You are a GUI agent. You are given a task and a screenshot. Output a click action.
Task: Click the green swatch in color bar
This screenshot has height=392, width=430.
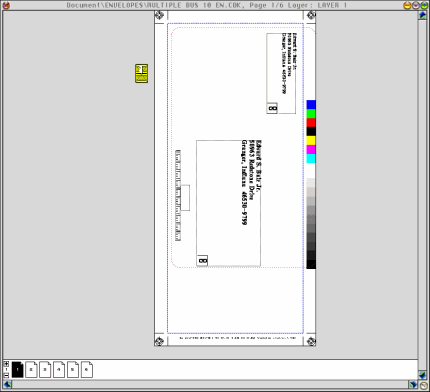coord(311,113)
